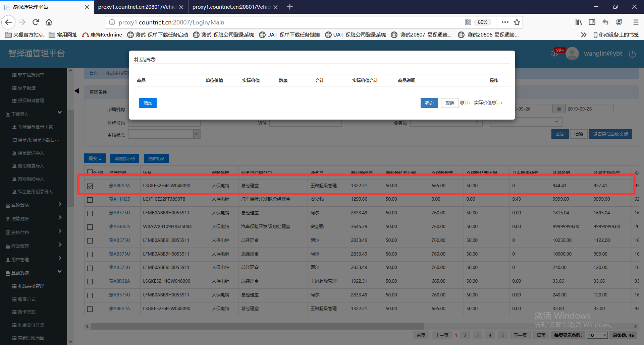Confirm the dialog with 确定
Image resolution: width=644 pixels, height=345 pixels.
(x=429, y=103)
